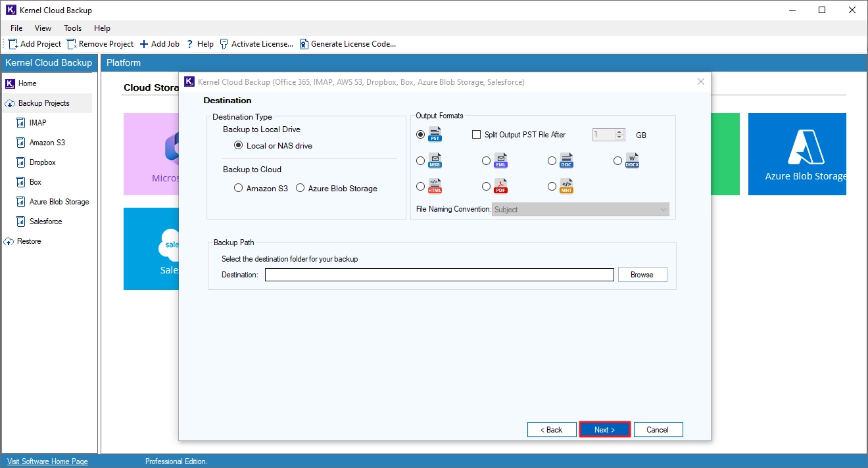Screen dimensions: 868x468
Task: Click the Destination path input field
Action: pos(439,275)
